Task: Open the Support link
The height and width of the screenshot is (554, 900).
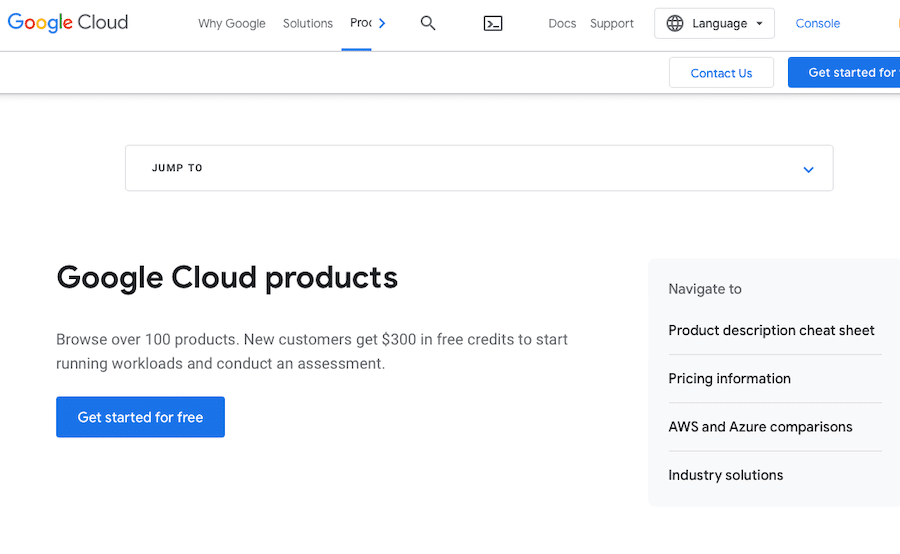Action: pyautogui.click(x=612, y=23)
